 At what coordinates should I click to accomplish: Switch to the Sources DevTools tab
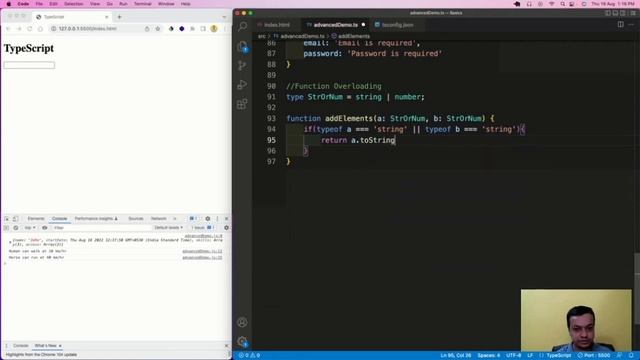[136, 219]
